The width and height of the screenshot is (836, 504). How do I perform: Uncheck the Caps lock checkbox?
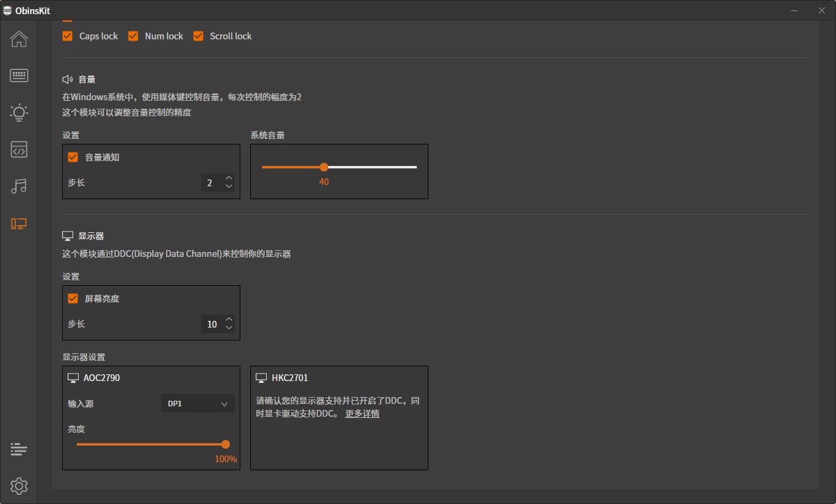coord(68,36)
